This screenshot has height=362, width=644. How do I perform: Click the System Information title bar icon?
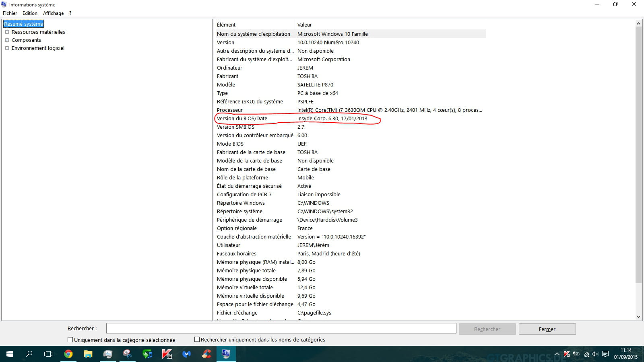coord(4,4)
